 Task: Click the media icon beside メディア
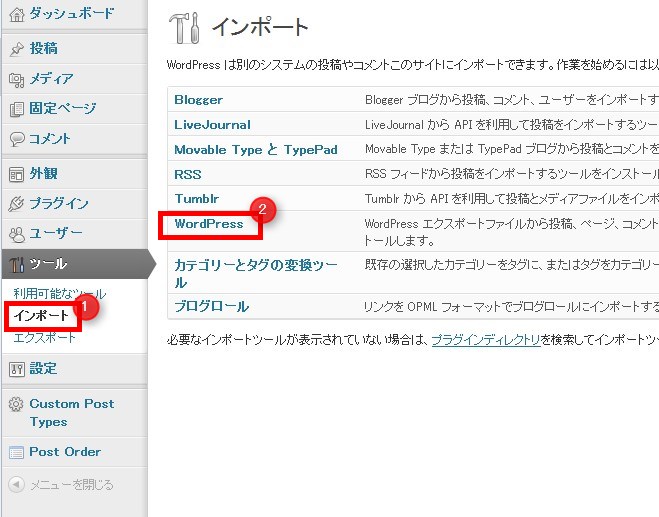17,79
